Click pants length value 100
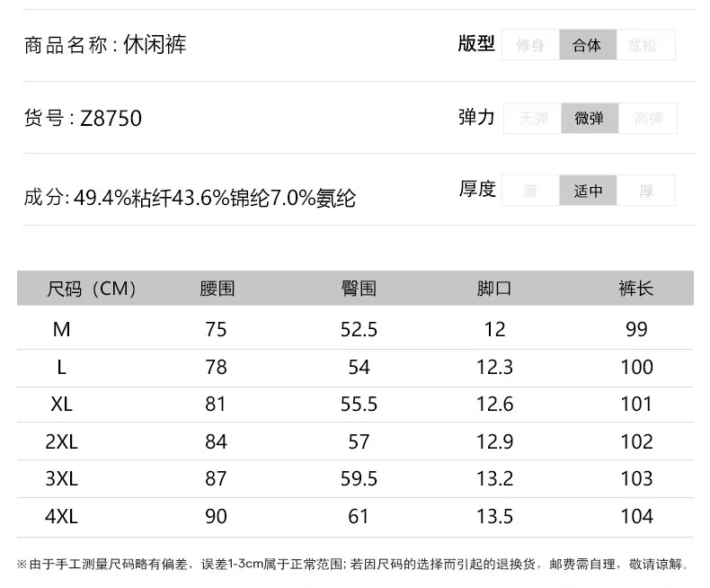Viewport: 710px width, 588px height. tap(637, 367)
